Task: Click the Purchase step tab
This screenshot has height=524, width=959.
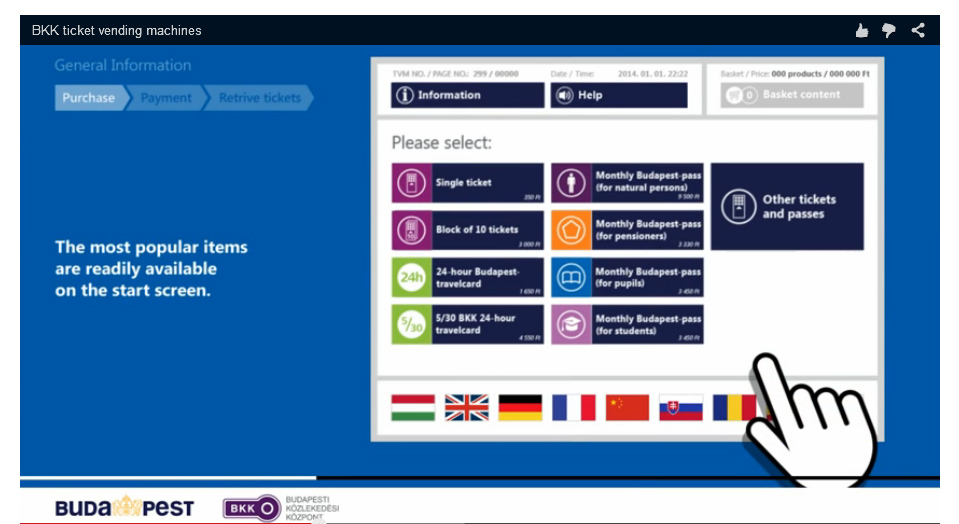Action: click(91, 98)
